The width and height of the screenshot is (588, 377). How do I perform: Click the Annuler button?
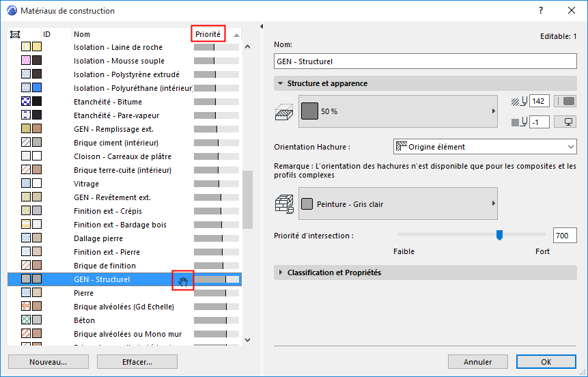pos(478,362)
